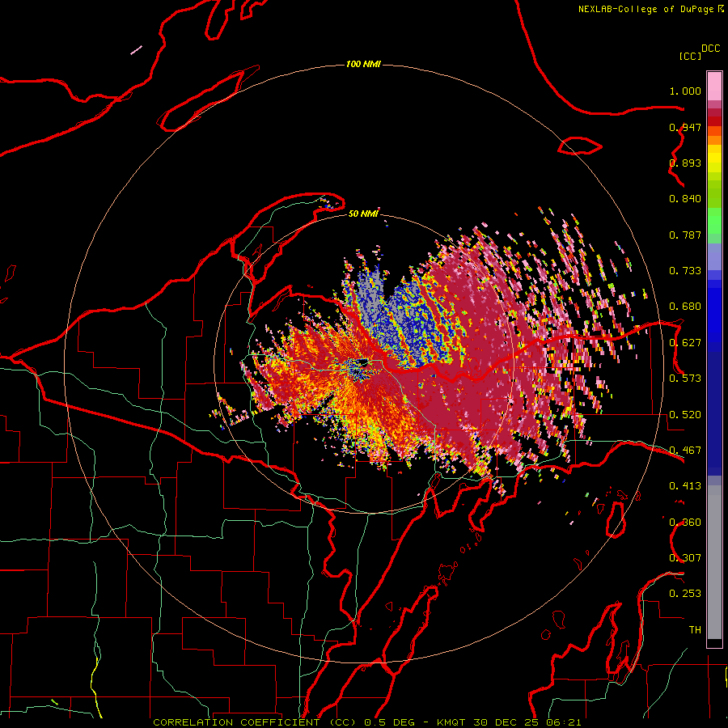728x728 pixels.
Task: Click the TH label on the color scale
Action: coord(695,630)
